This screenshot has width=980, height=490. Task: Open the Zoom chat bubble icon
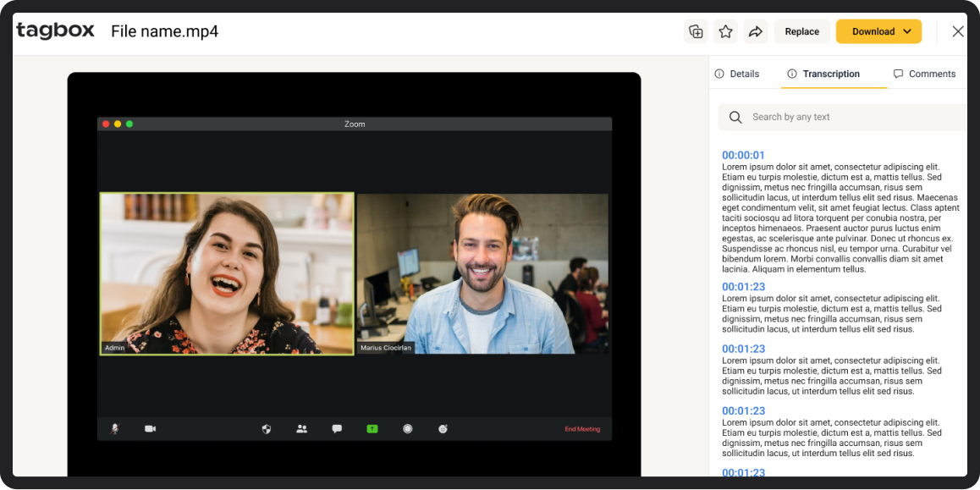pos(337,429)
